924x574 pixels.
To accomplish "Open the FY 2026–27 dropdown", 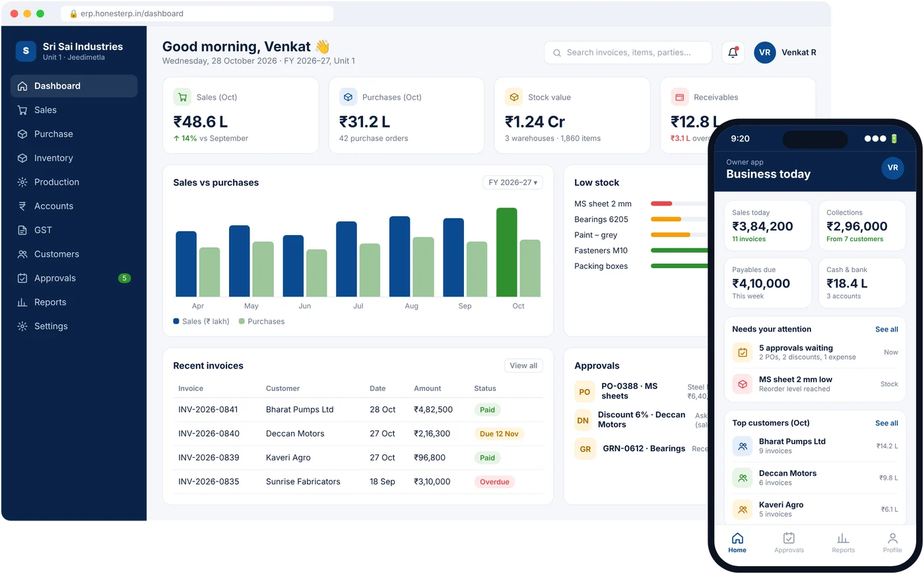I will 513,182.
